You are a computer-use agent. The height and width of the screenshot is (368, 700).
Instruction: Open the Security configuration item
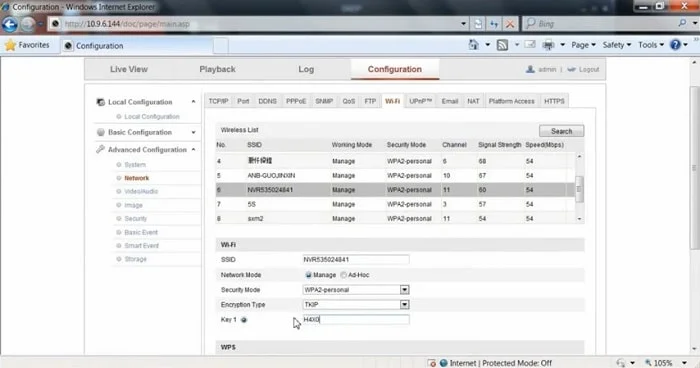click(x=135, y=218)
